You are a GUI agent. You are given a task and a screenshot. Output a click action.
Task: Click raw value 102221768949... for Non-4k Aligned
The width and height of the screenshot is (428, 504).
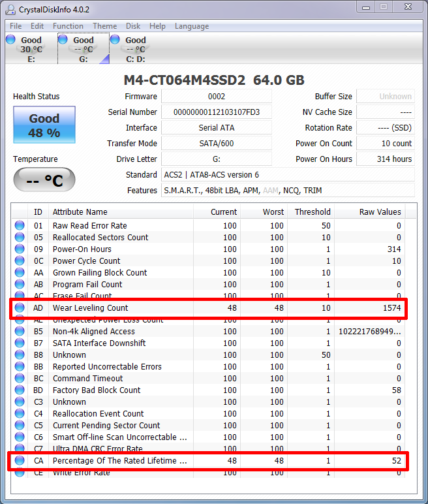tap(370, 332)
